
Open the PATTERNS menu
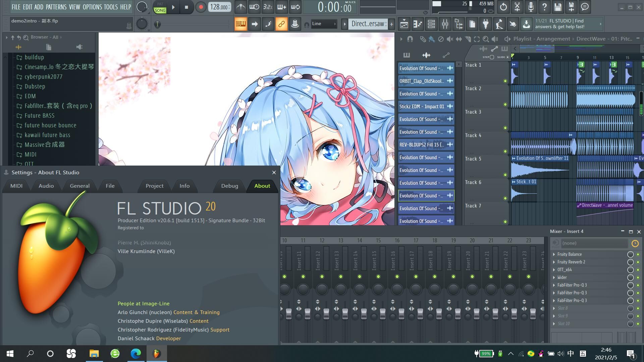click(x=56, y=7)
